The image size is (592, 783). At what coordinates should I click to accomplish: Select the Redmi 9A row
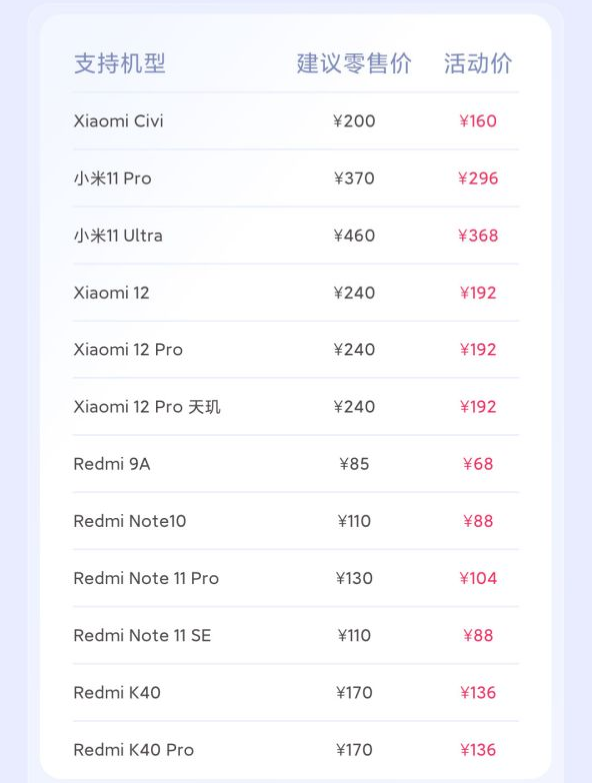pyautogui.click(x=296, y=464)
